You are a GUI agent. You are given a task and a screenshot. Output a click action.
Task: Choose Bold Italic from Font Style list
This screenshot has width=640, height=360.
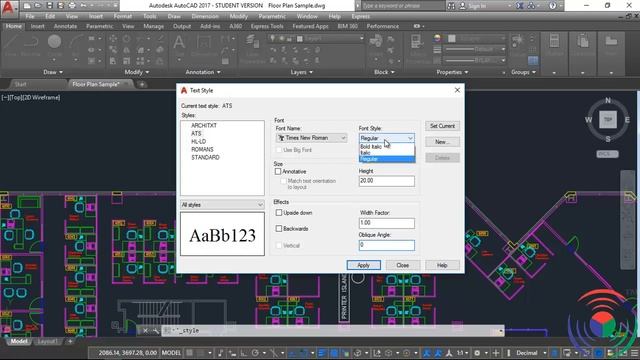point(371,147)
